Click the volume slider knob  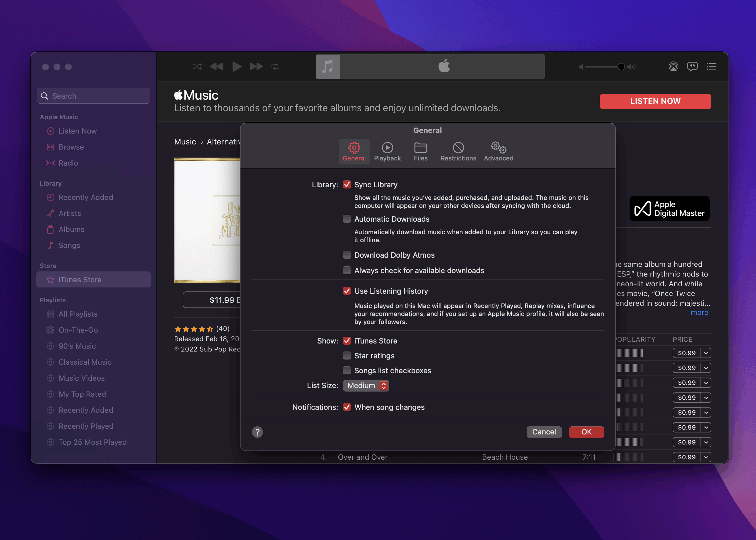point(621,67)
